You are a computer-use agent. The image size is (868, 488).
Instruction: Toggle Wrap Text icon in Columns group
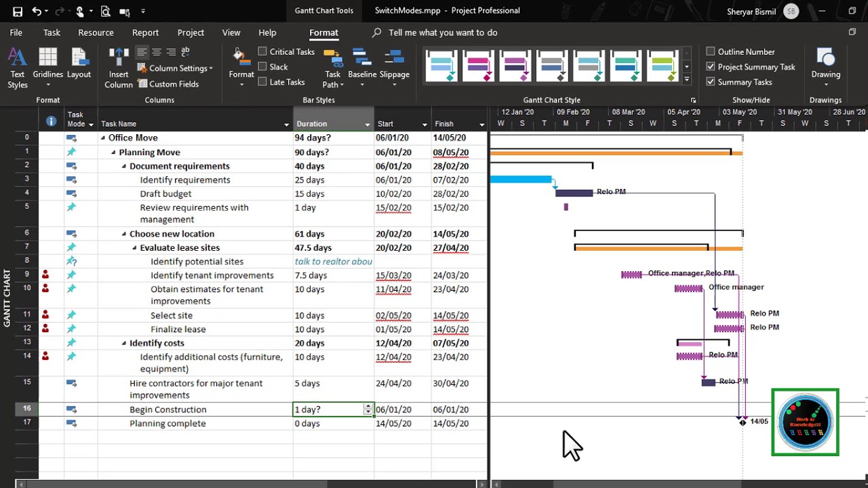[185, 52]
